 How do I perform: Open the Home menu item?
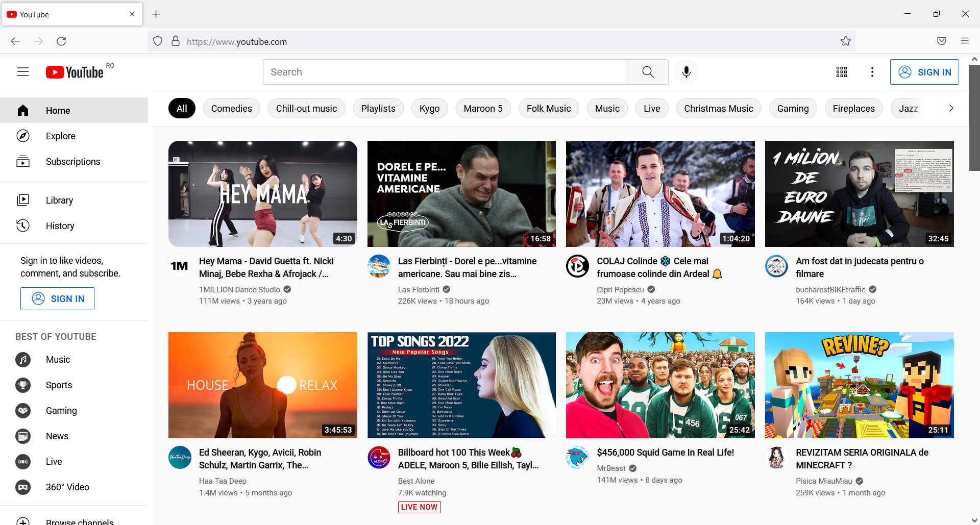point(58,110)
